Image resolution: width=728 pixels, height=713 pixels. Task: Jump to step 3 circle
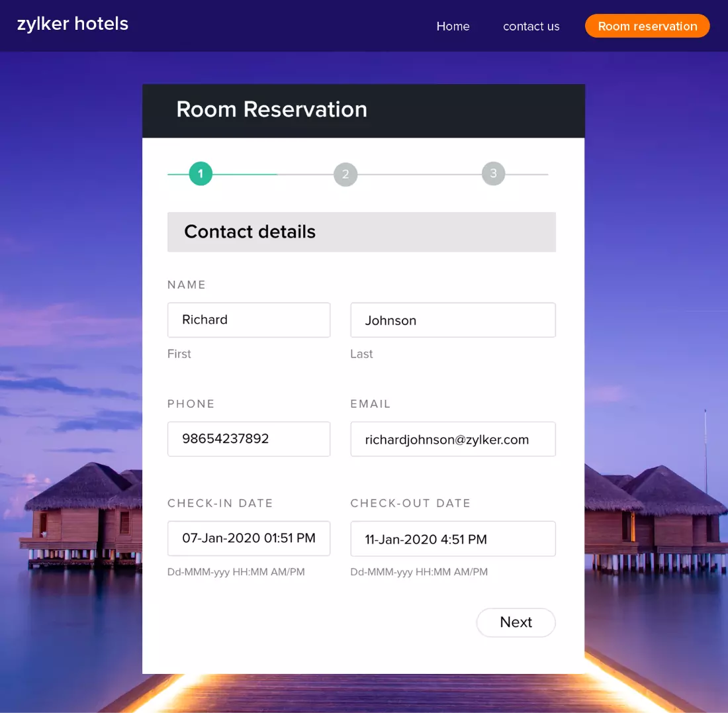pyautogui.click(x=493, y=173)
